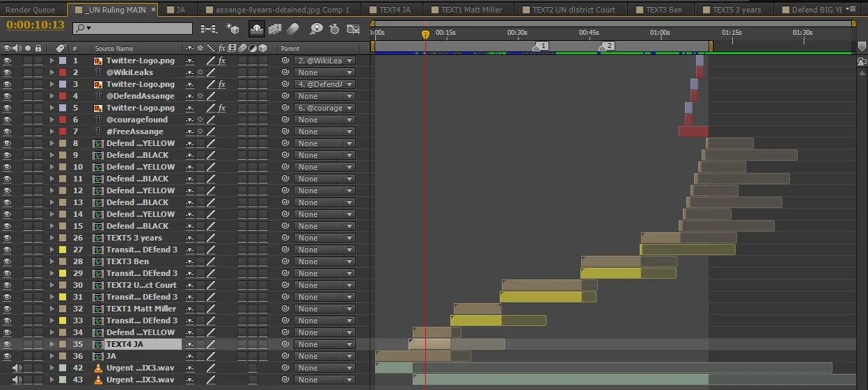The image size is (868, 390).
Task: Toggle quality switch on layer 36 JA
Action: 211,356
